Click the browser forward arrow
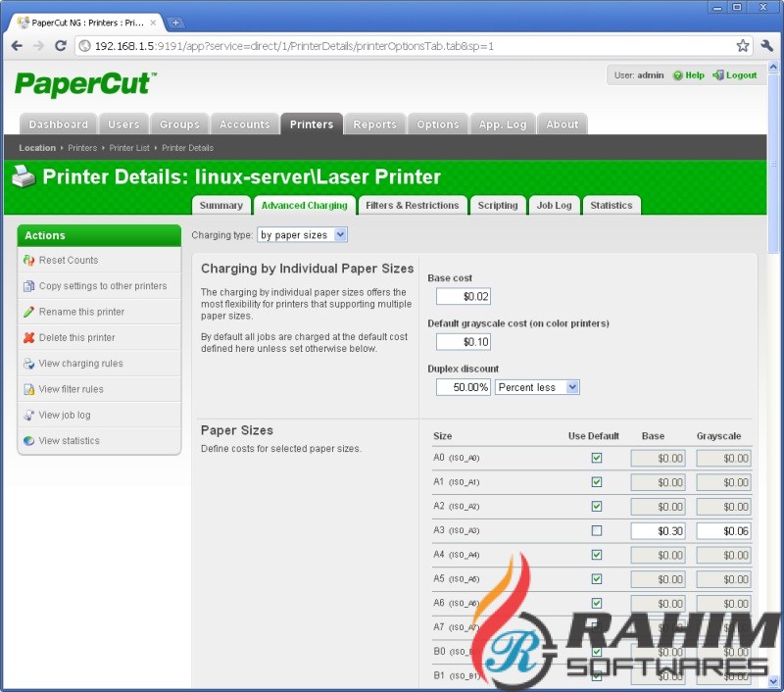784x692 pixels. coord(38,46)
